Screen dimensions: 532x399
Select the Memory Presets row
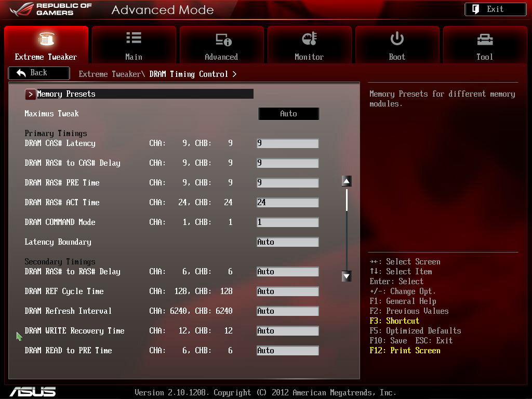click(139, 94)
